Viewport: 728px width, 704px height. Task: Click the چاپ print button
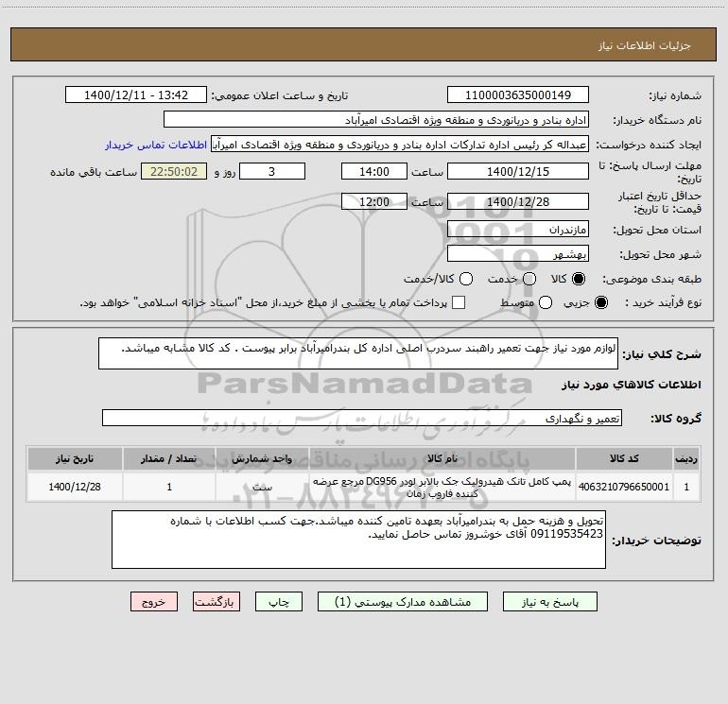click(x=279, y=601)
